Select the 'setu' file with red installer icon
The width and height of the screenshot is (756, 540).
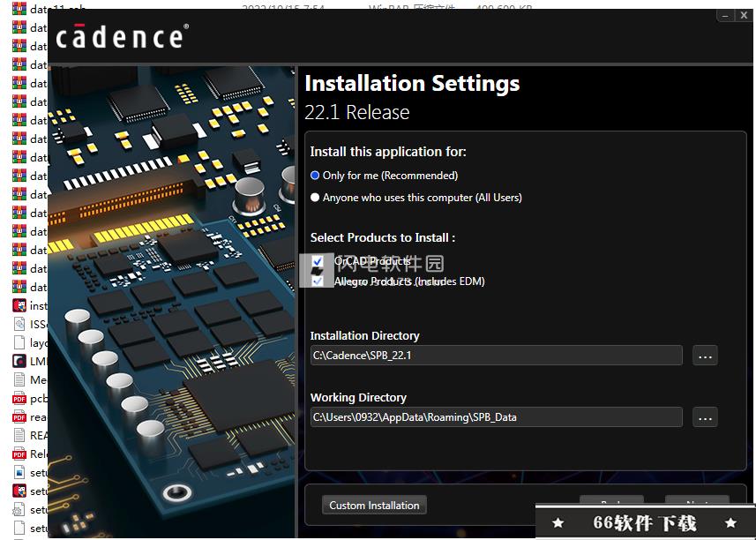pos(19,491)
